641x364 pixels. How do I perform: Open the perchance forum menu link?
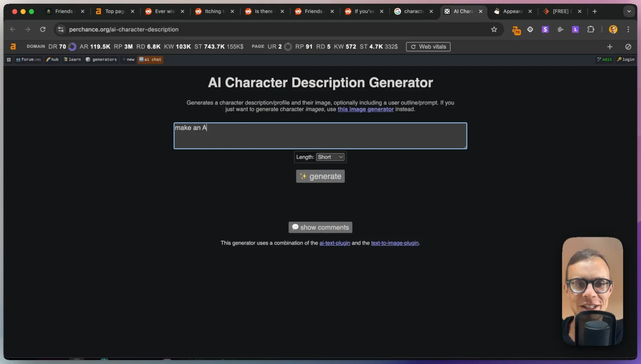point(28,60)
